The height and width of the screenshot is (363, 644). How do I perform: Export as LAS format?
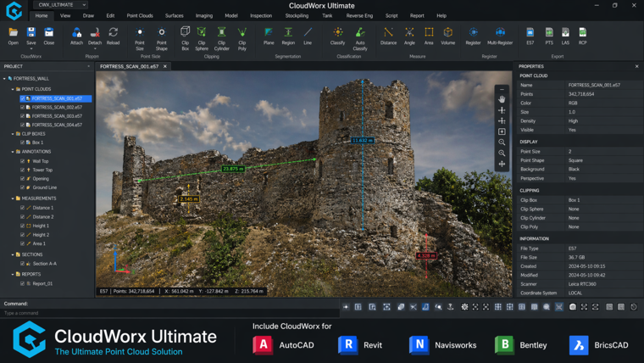click(565, 32)
